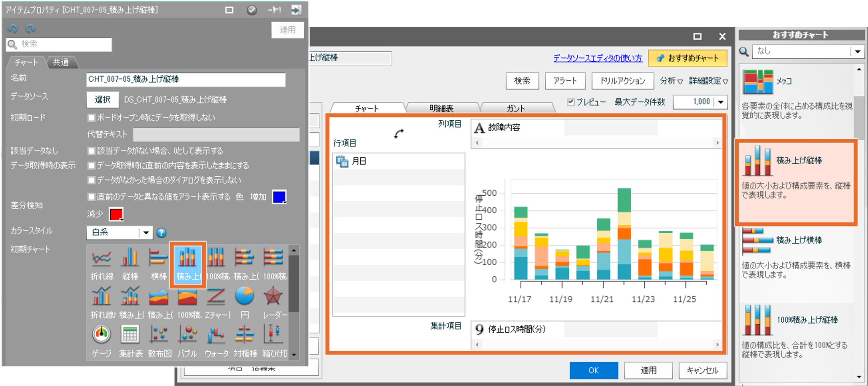This screenshot has width=868, height=386.
Task: Switch to the ガント tab
Action: (516, 108)
